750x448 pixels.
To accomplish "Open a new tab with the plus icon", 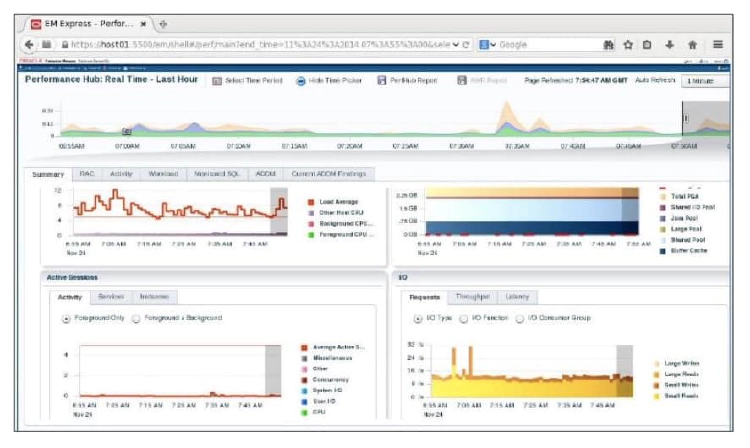I will point(163,24).
